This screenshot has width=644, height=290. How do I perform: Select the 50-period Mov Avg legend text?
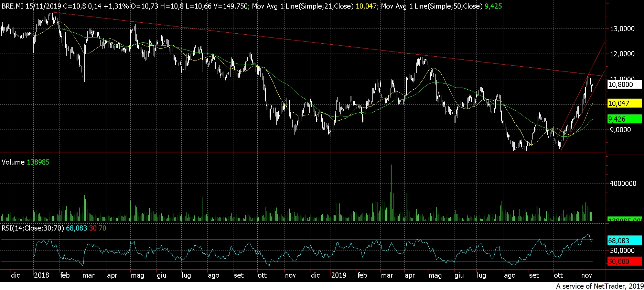[x=431, y=6]
